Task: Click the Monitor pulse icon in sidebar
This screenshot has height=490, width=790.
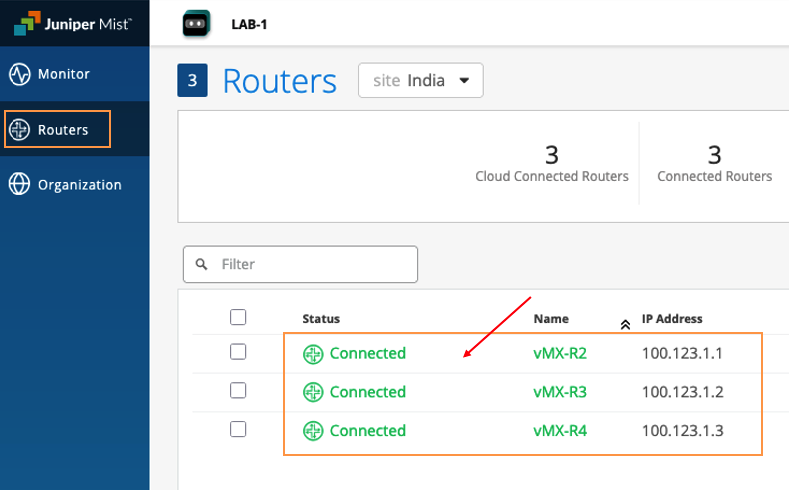Action: click(x=19, y=74)
